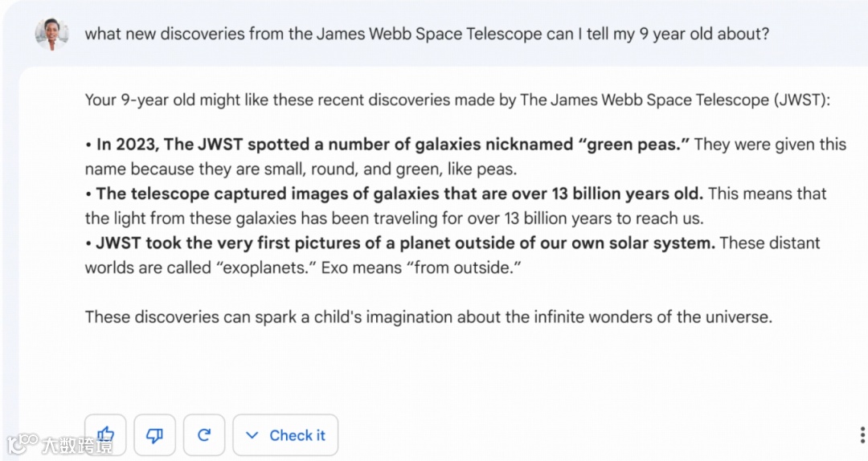The image size is (868, 461).
Task: Click the 大数跨境 watermark text
Action: (77, 444)
